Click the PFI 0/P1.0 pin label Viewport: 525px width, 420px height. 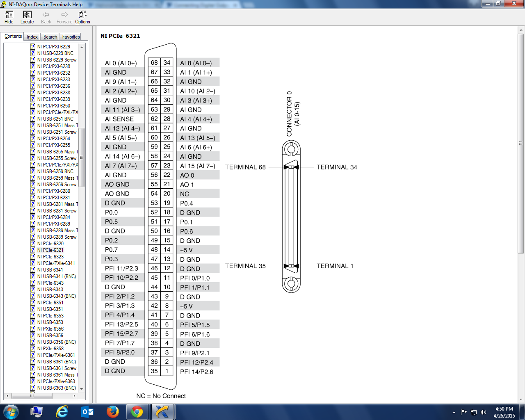click(195, 278)
